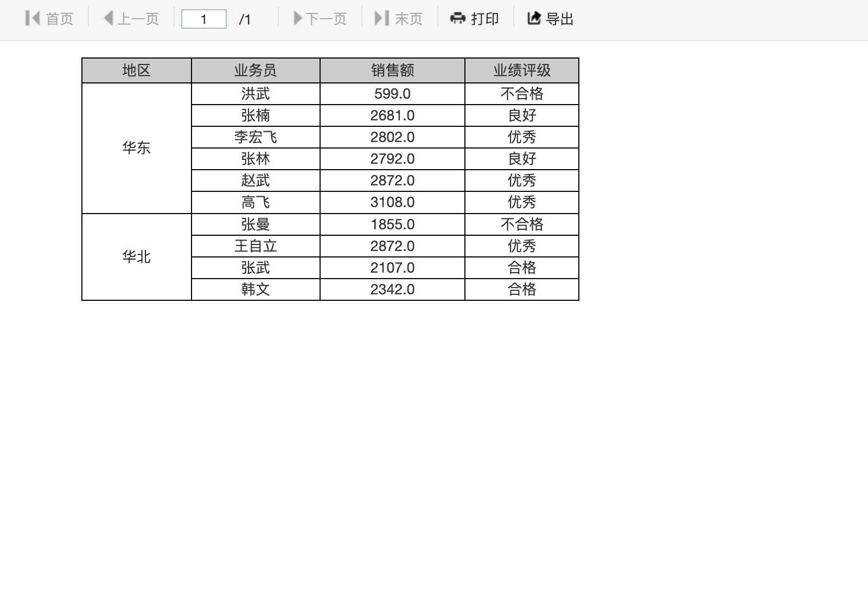Click 韩文's rating 合格
868x593 pixels.
[522, 289]
